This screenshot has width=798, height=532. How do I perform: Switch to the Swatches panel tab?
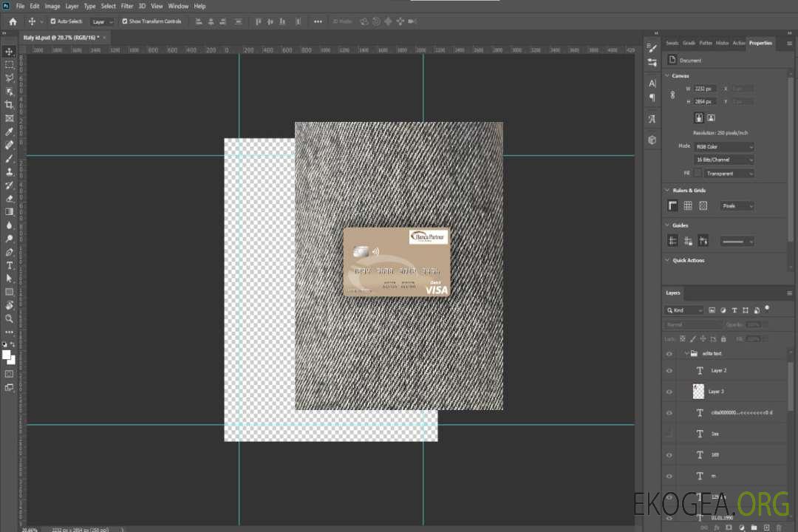(672, 43)
